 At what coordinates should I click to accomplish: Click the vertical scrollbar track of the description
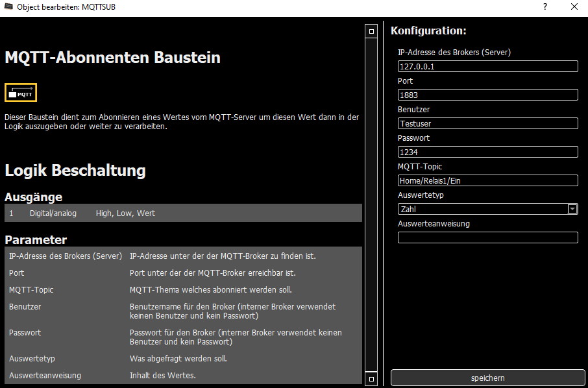(x=371, y=204)
